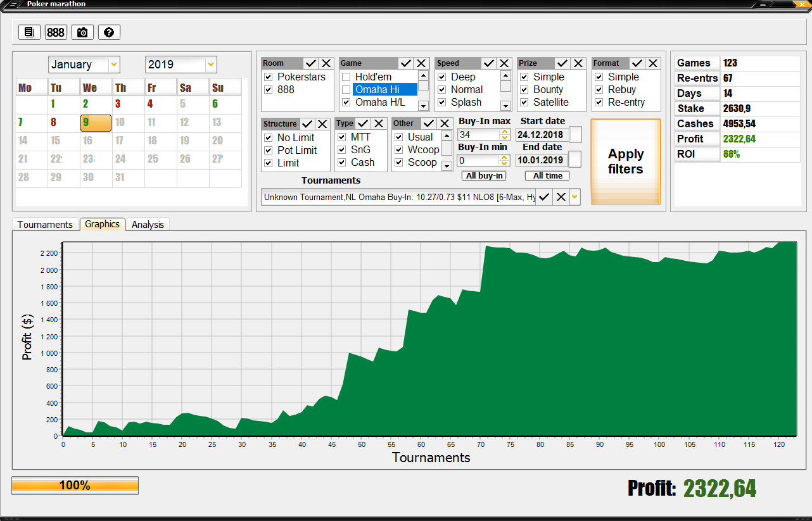Clear Tournaments selection with the X icon

pos(561,198)
